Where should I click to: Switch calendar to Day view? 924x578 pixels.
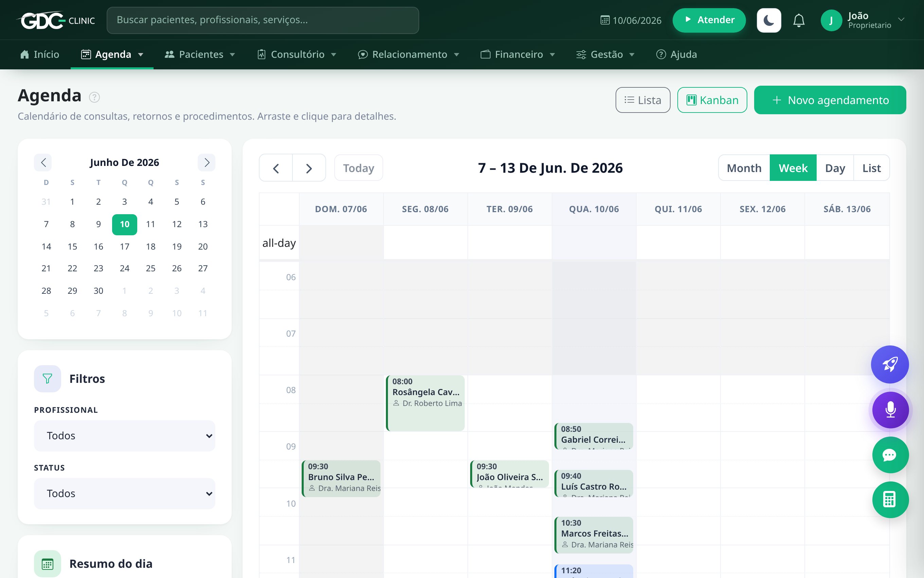pos(835,168)
